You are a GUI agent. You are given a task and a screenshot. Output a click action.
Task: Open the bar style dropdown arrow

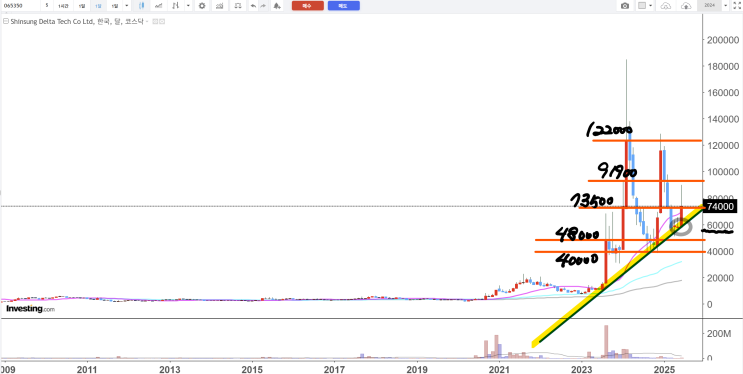click(x=188, y=6)
